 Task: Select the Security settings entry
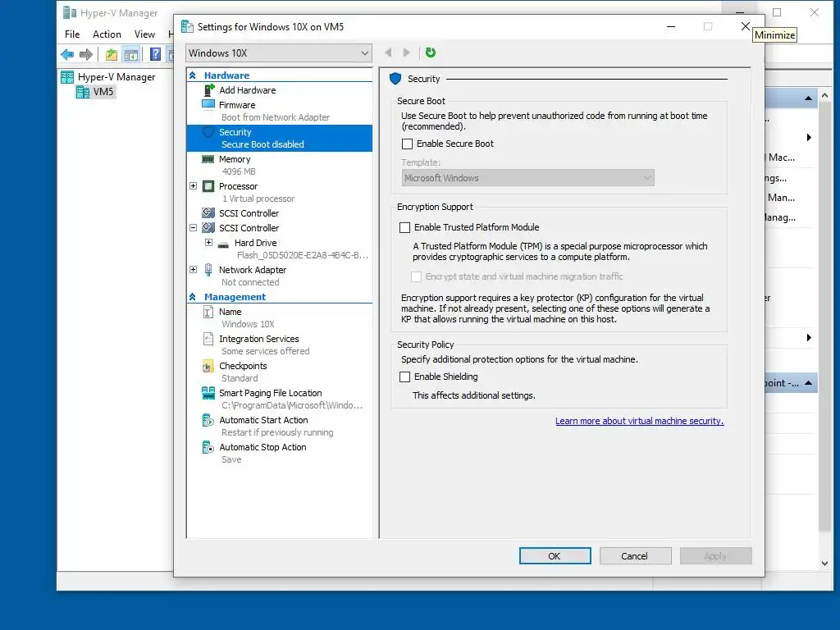pyautogui.click(x=279, y=138)
